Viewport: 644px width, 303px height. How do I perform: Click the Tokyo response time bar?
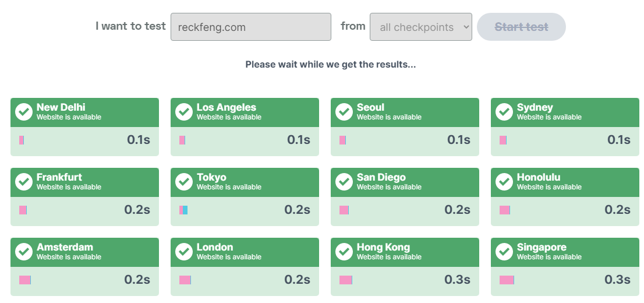coord(183,210)
